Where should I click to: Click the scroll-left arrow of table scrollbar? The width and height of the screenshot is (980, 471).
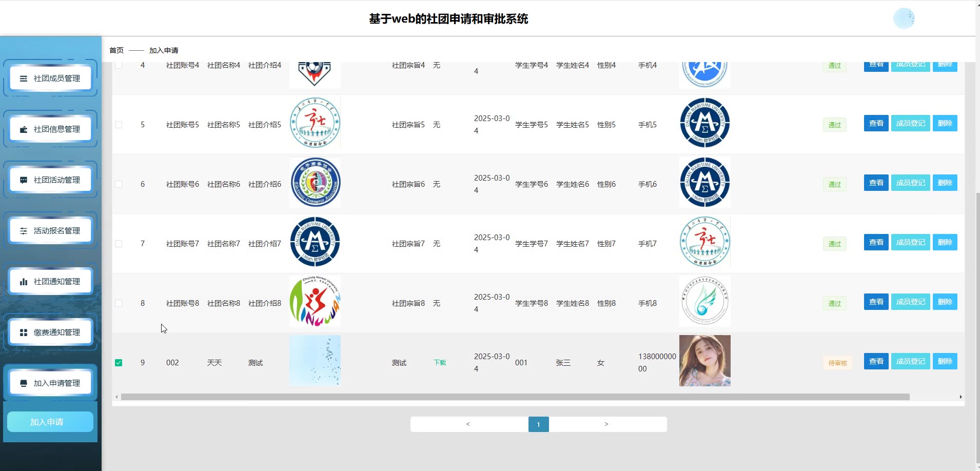116,397
